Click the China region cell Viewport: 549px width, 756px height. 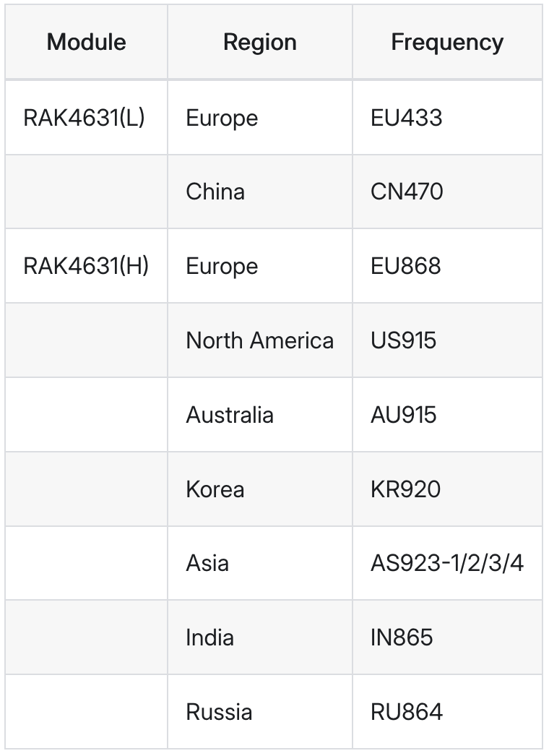coord(215,192)
